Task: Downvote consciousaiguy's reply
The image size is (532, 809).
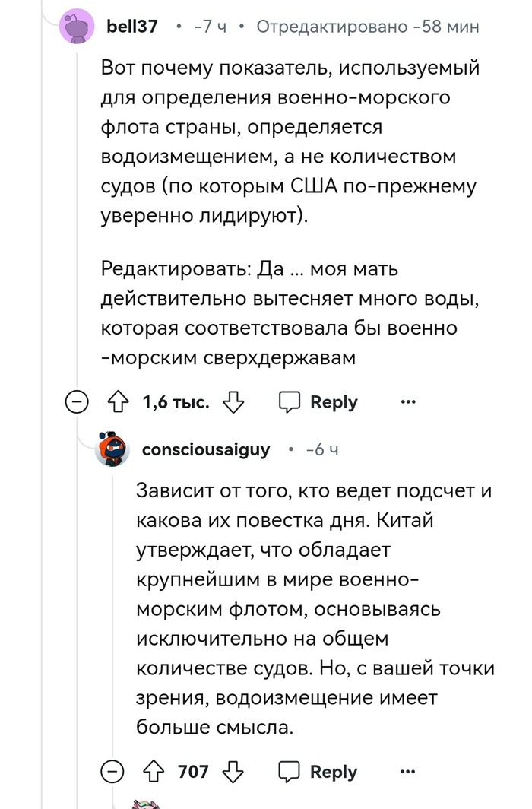Action: 232,772
